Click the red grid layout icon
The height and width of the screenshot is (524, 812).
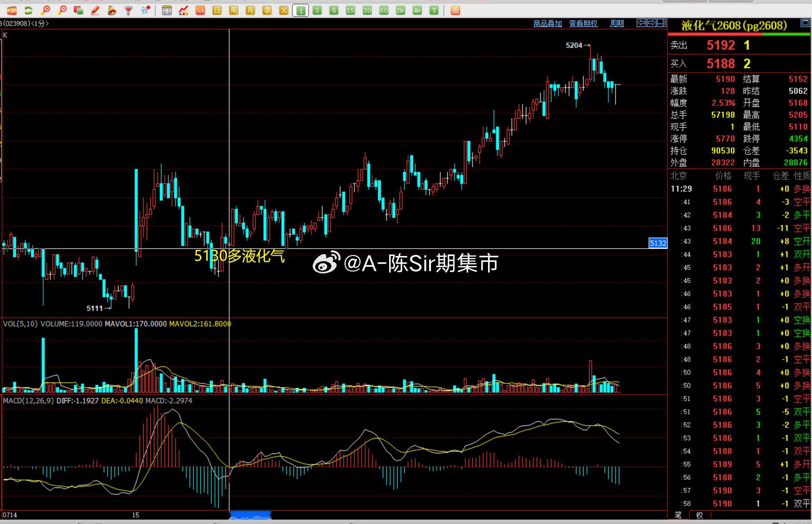(455, 10)
